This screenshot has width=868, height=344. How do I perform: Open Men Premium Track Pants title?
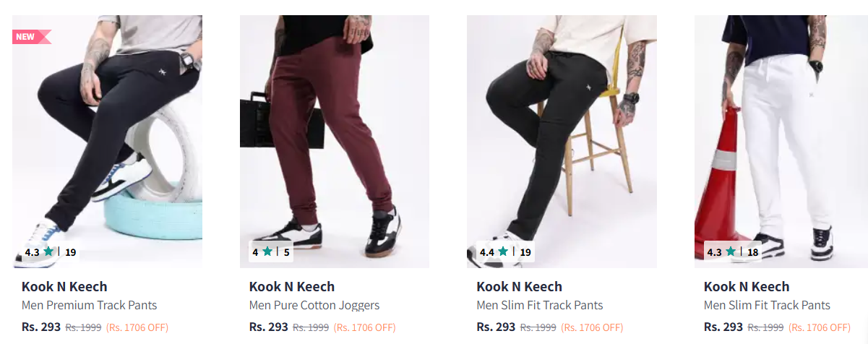[x=89, y=305]
